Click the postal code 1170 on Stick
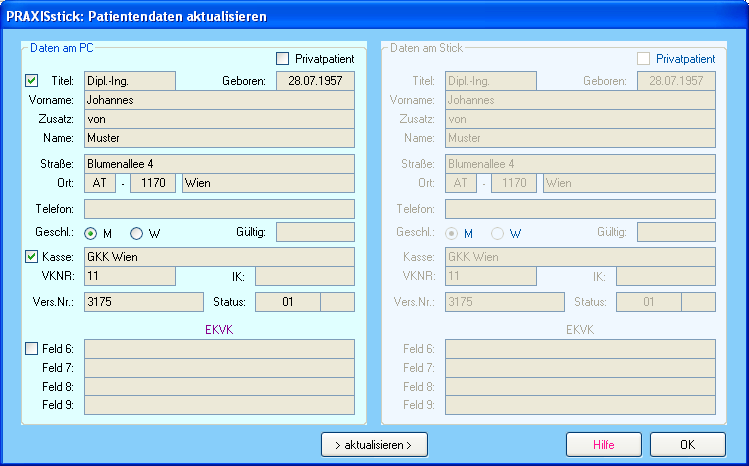The width and height of the screenshot is (749, 466). tap(514, 183)
